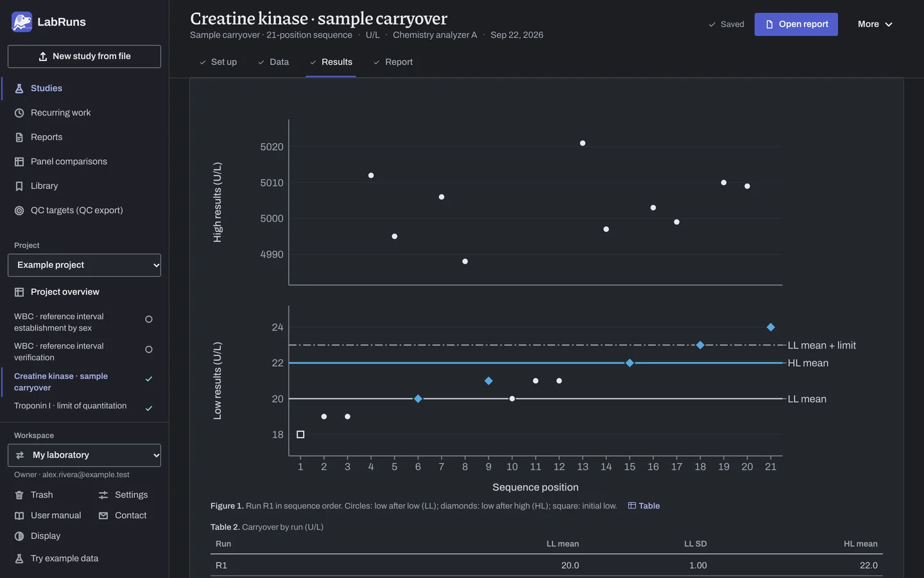The image size is (924, 578).
Task: Switch to the Data tab
Action: pyautogui.click(x=273, y=62)
